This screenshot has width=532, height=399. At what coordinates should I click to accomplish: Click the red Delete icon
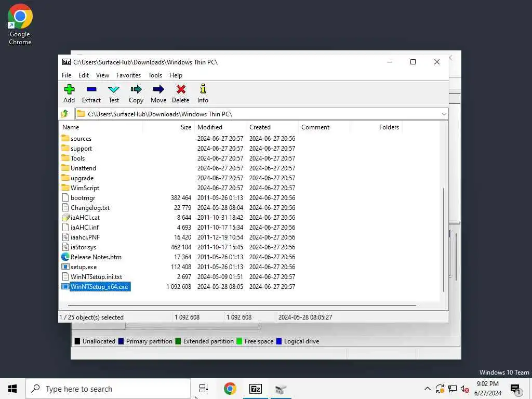click(181, 89)
